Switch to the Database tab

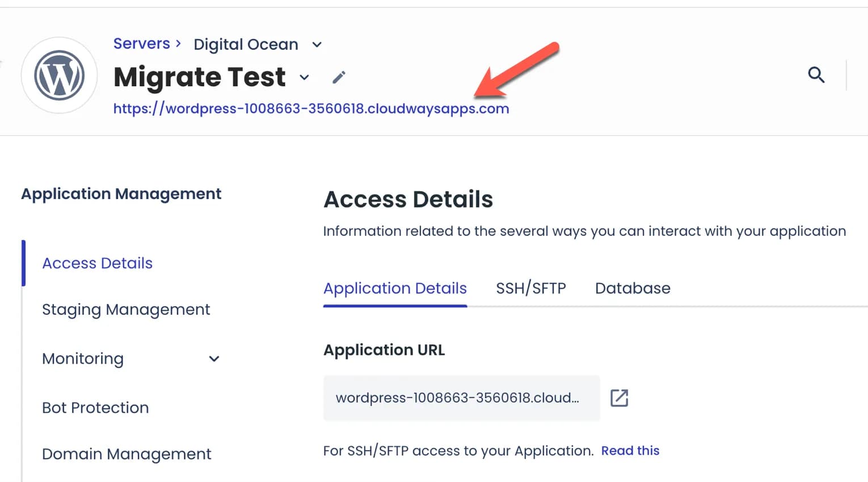632,288
